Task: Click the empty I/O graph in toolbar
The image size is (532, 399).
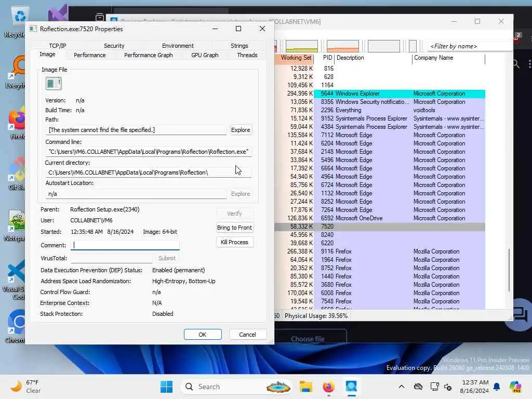Action: tap(384, 46)
